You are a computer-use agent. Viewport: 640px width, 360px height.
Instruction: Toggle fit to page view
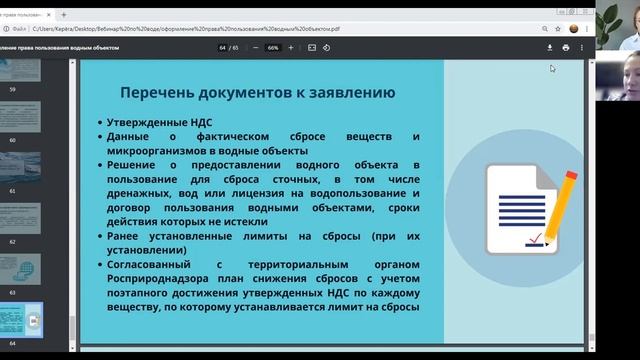[312, 48]
